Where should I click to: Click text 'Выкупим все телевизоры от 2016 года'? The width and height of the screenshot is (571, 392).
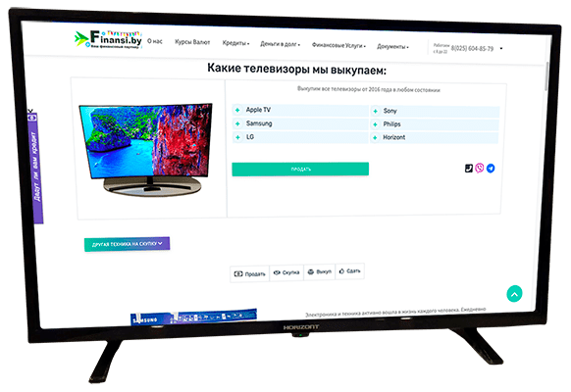(x=343, y=89)
